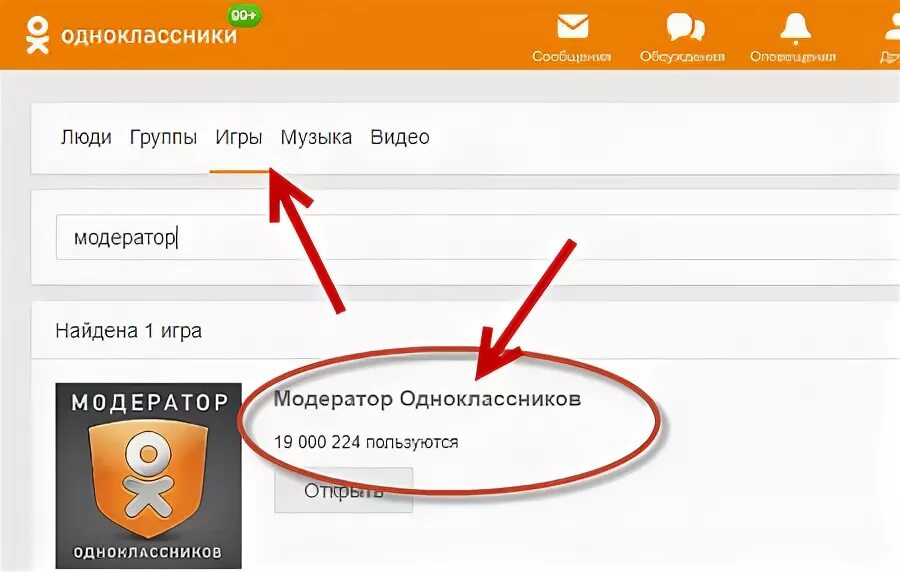Select the Игры tab
Screen dimensions: 900x572
239,138
